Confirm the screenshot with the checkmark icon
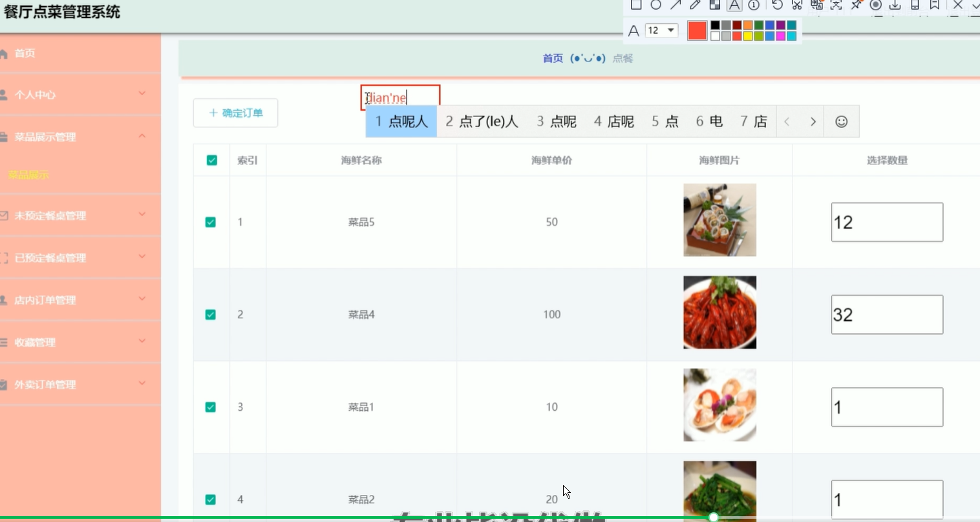Viewport: 980px width, 522px height. (x=975, y=5)
